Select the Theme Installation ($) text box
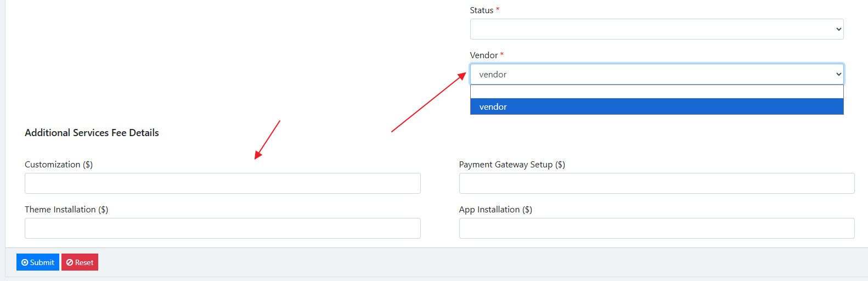Viewport: 868px width, 281px height. coord(222,228)
